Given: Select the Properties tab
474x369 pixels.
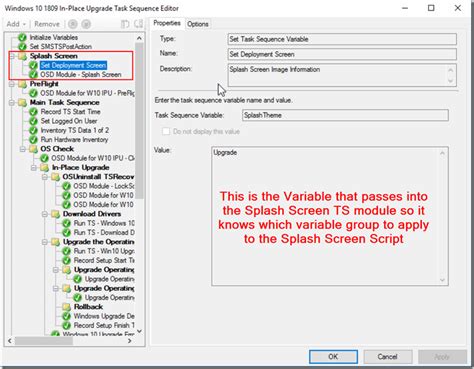Looking at the screenshot, I should pos(167,23).
